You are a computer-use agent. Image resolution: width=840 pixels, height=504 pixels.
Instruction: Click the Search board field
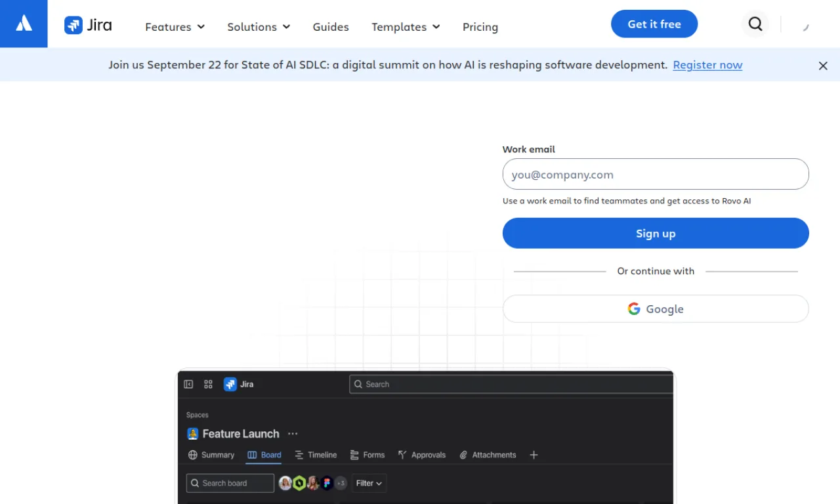pyautogui.click(x=230, y=483)
